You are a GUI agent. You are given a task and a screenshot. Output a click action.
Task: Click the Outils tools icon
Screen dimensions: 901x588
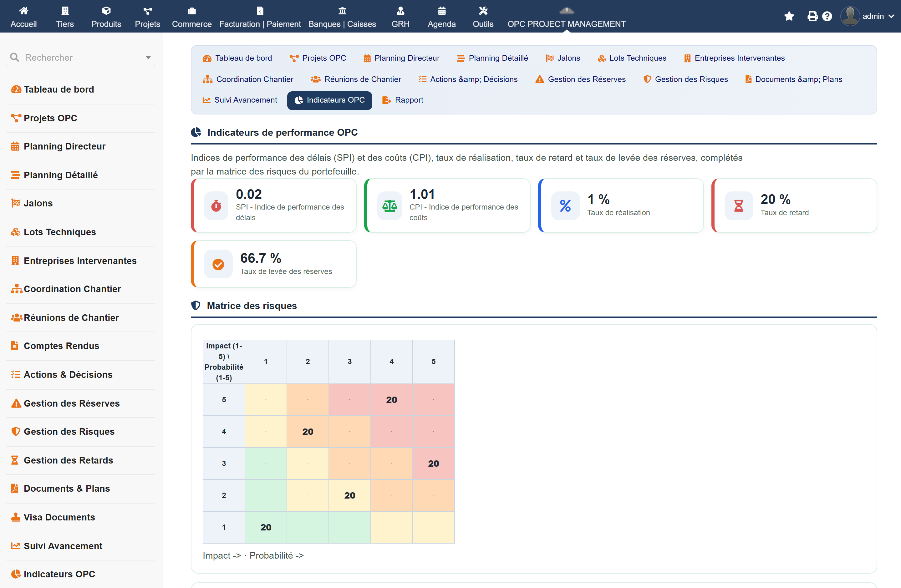coord(483,11)
